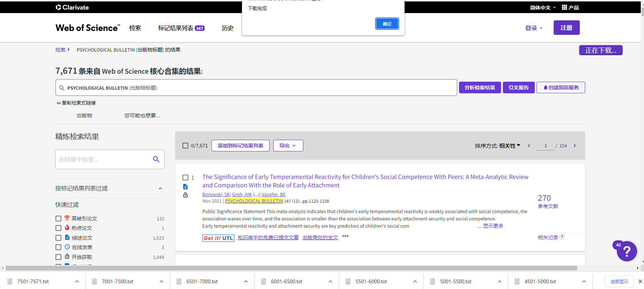Check the box for record 1
644x289 pixels.
click(x=185, y=178)
